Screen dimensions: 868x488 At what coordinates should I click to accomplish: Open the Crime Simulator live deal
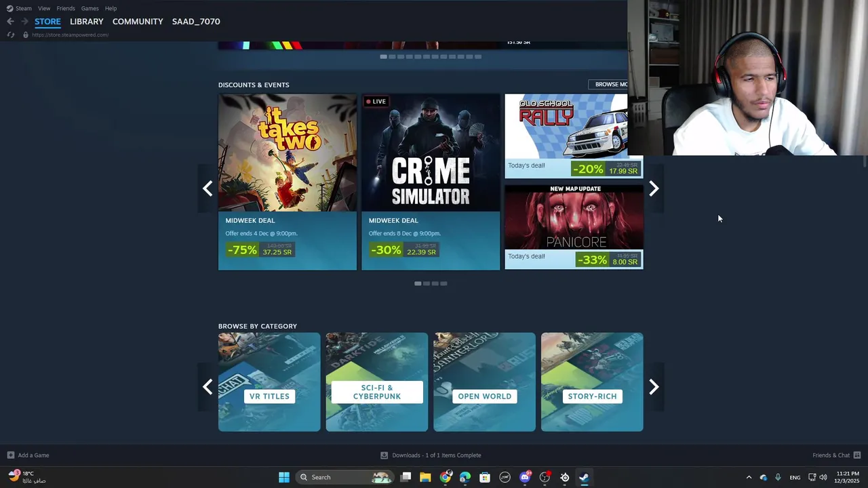[431, 182]
